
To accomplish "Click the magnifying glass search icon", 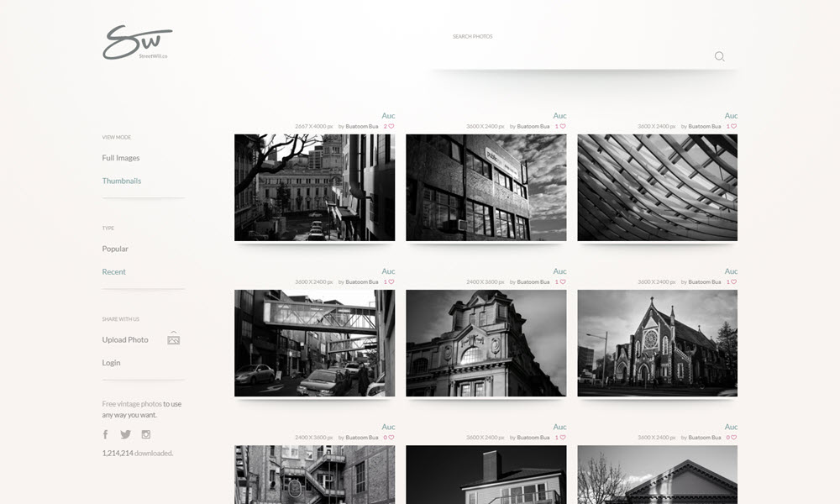I will point(720,56).
